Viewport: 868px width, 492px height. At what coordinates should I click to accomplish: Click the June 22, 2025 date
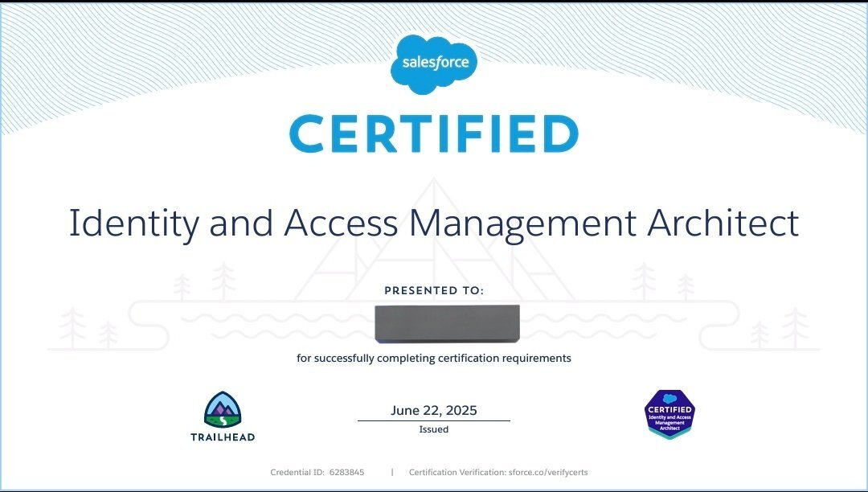click(x=434, y=410)
